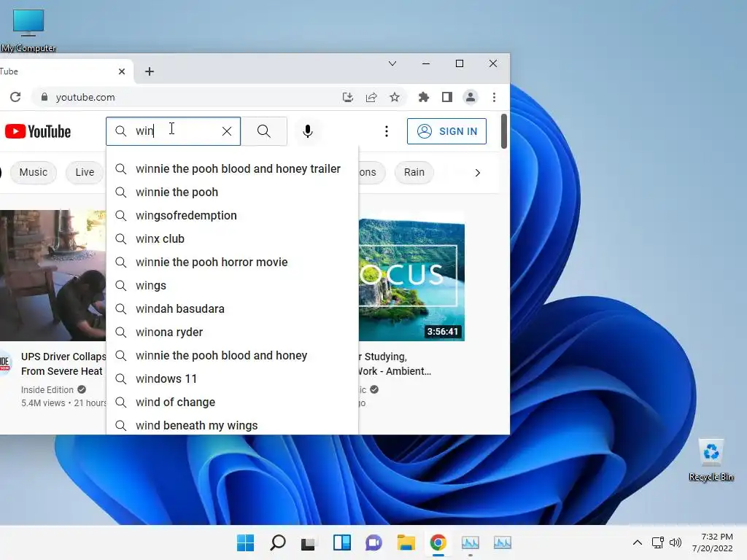This screenshot has height=560, width=747.
Task: Choose suggestion 'wingsofredemption'
Action: tap(233, 215)
